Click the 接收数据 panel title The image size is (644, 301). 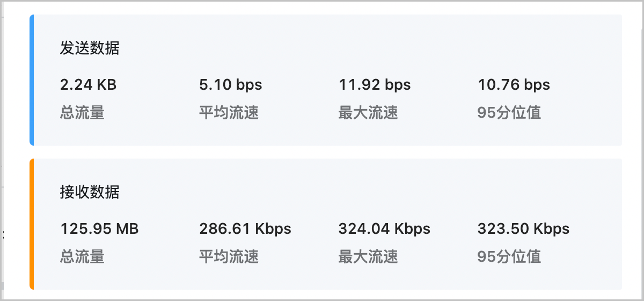pyautogui.click(x=90, y=192)
